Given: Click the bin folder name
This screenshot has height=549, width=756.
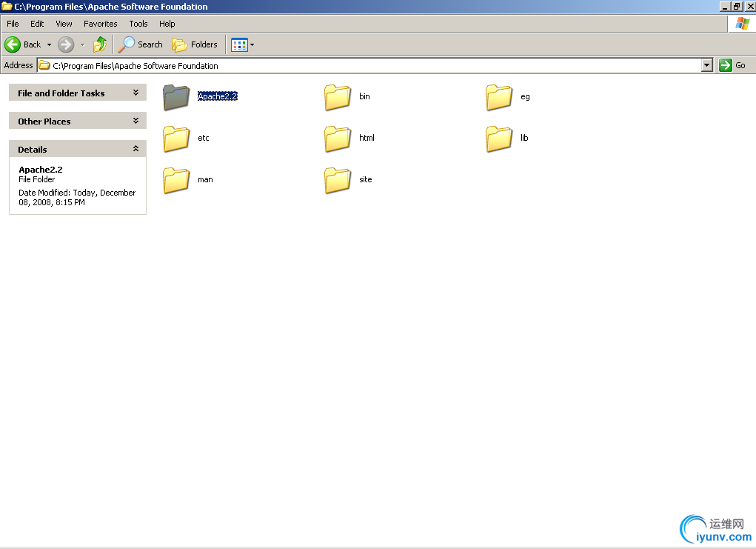Looking at the screenshot, I should (364, 96).
